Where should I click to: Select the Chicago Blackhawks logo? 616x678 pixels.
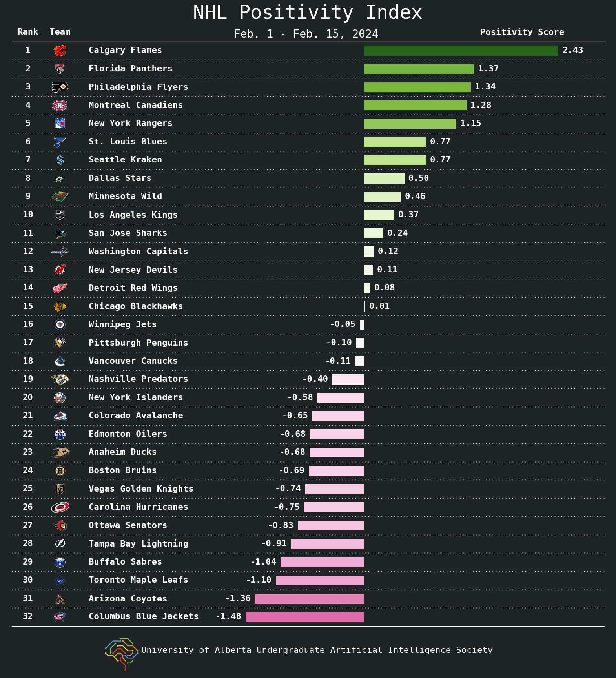point(60,306)
